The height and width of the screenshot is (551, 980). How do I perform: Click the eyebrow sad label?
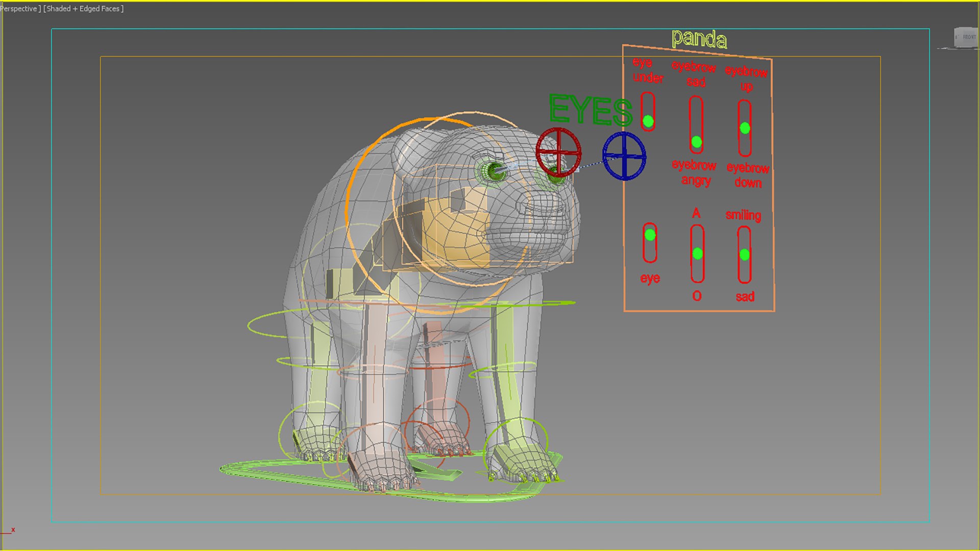click(x=694, y=74)
